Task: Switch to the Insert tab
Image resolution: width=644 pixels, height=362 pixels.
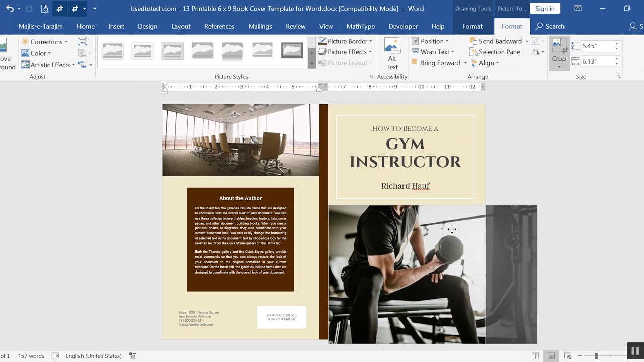Action: [116, 26]
